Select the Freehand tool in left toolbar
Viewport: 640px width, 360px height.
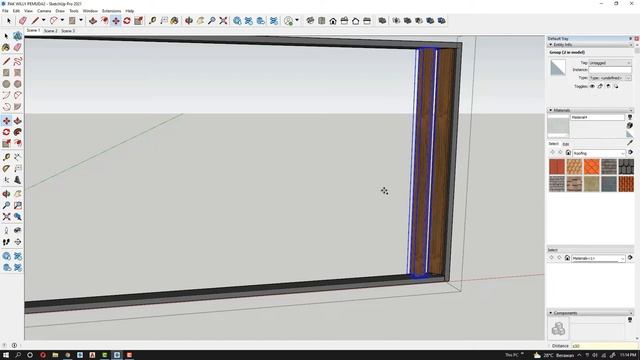click(x=18, y=61)
